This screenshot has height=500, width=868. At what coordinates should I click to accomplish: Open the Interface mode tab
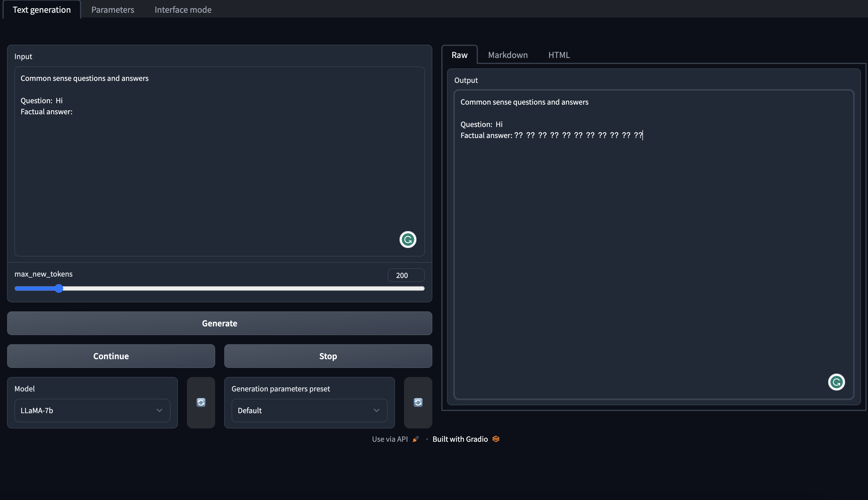coord(183,10)
